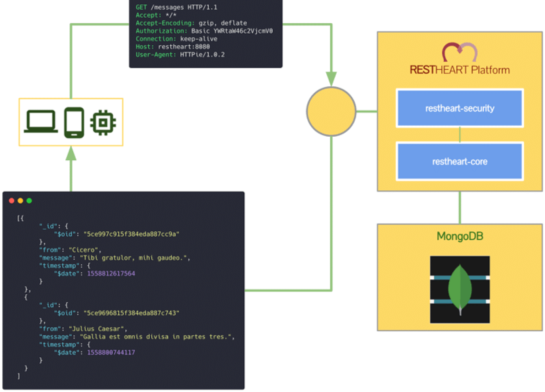Image resolution: width=545 pixels, height=392 pixels.
Task: Click the laptop client icon
Action: pyautogui.click(x=41, y=121)
